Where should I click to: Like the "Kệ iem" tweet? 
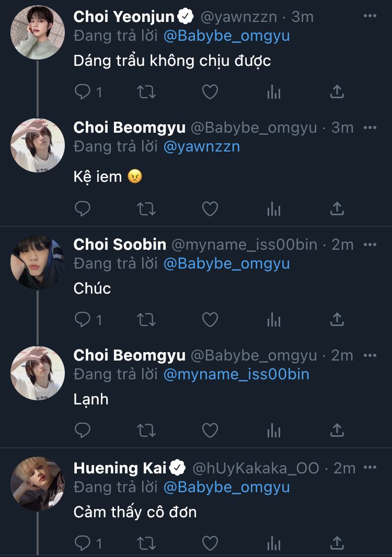tap(210, 209)
